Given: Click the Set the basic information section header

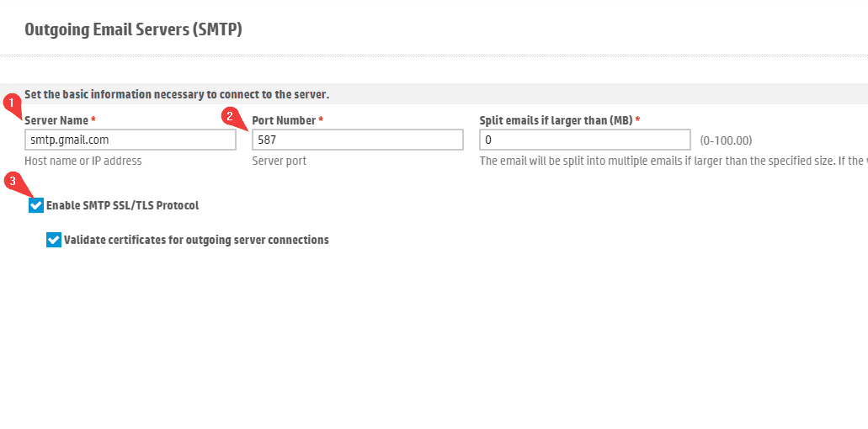Looking at the screenshot, I should coord(177,94).
